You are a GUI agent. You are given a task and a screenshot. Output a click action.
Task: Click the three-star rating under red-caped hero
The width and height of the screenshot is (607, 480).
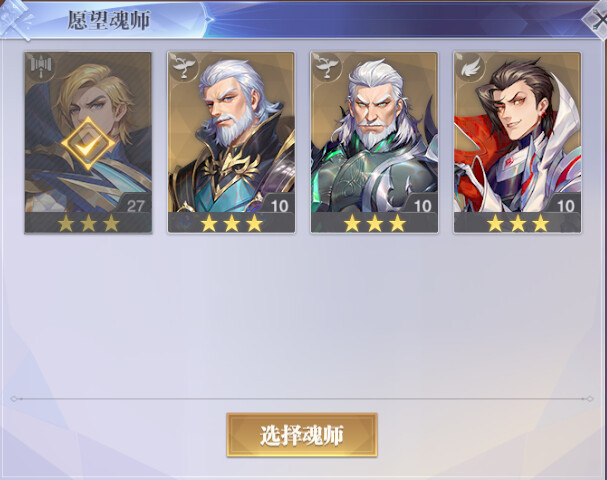tap(518, 223)
